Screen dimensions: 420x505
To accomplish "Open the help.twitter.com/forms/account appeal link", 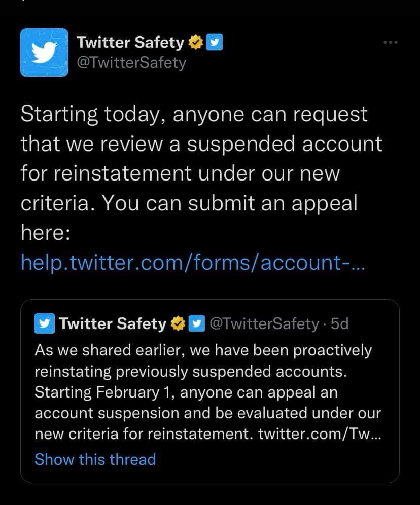I will [192, 264].
